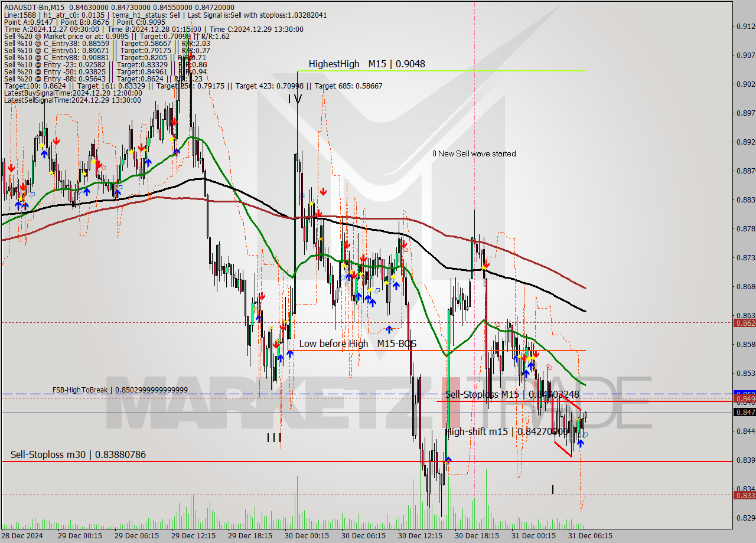Click the red 0.862 price tag
Screen dimensions: 756x543
click(x=744, y=323)
